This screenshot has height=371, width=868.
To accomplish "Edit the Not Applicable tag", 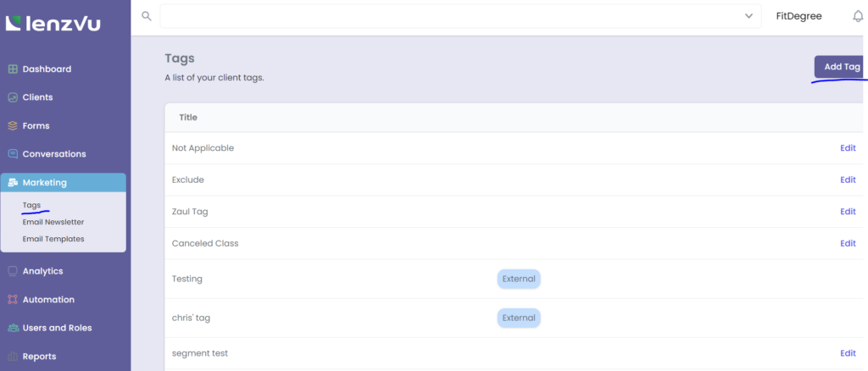I will [848, 148].
